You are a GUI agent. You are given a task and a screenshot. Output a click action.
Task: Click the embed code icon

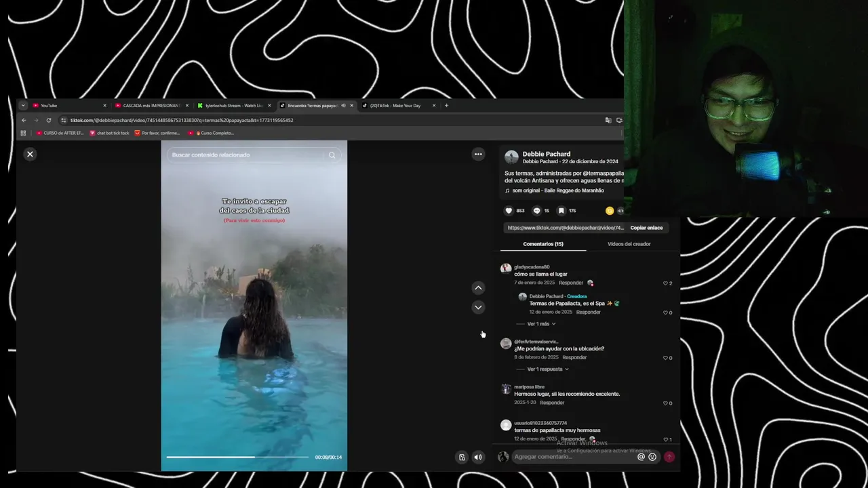click(x=620, y=211)
